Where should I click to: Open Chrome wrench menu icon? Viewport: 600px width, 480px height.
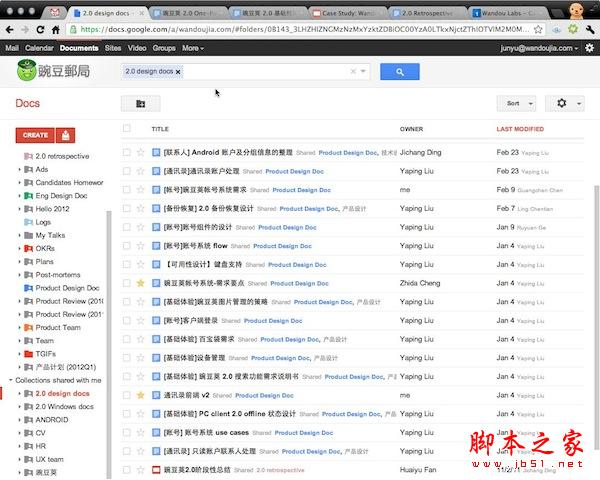click(590, 29)
